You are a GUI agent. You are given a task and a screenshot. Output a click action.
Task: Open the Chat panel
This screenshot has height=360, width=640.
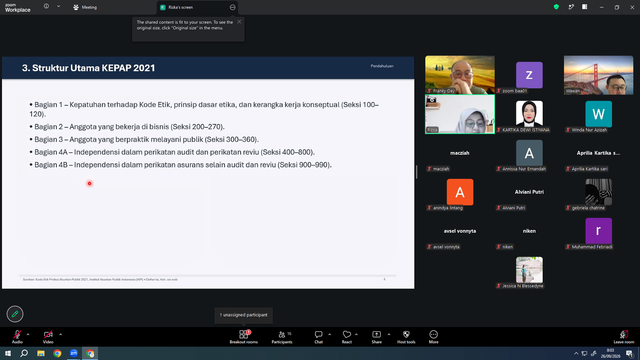pos(318,337)
